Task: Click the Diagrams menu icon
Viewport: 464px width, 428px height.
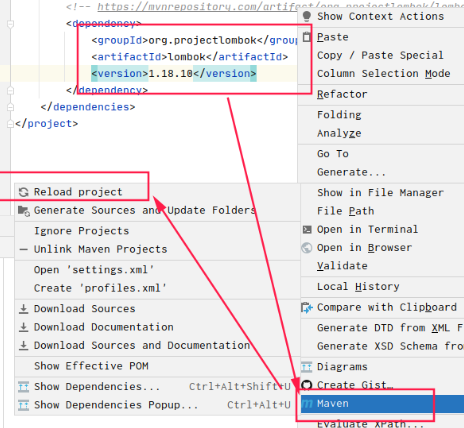Action: point(307,367)
